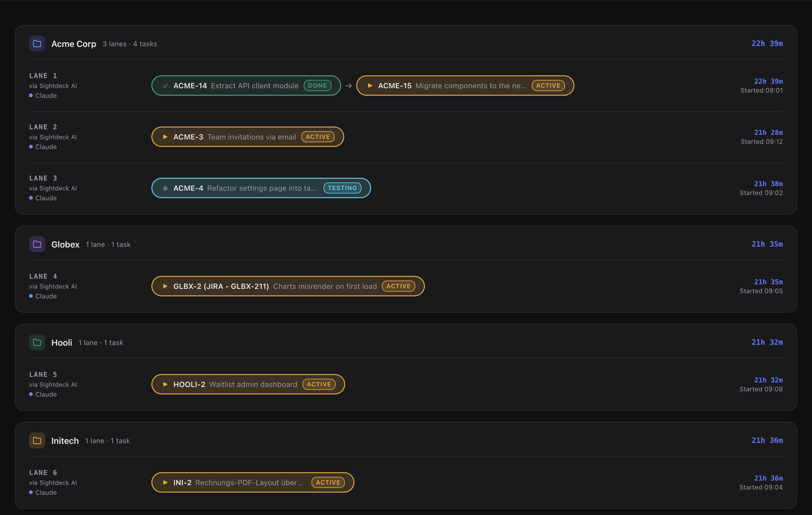This screenshot has width=812, height=515.
Task: Click the LANE 5 label
Action: [x=43, y=374]
